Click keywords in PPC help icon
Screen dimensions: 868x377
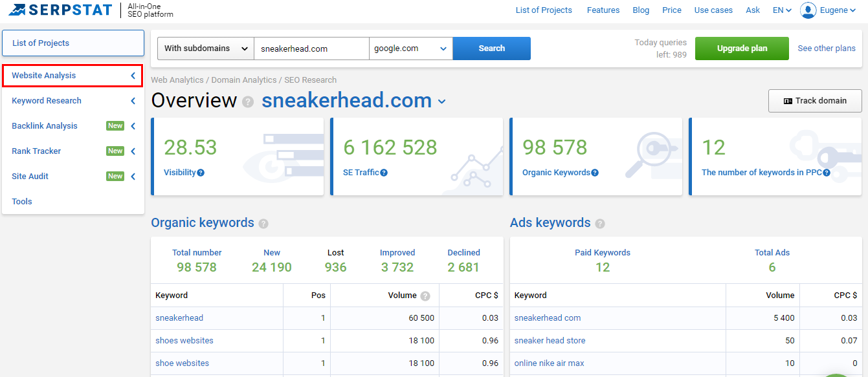pyautogui.click(x=827, y=173)
